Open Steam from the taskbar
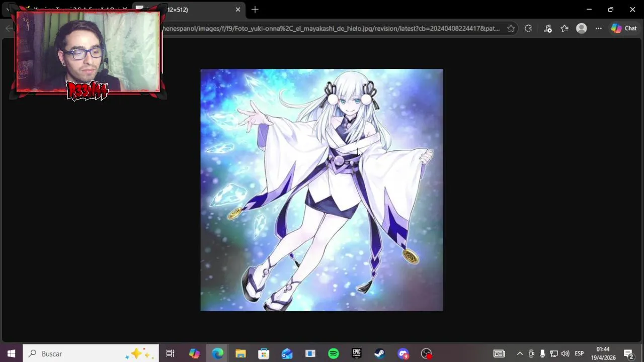 click(x=380, y=353)
